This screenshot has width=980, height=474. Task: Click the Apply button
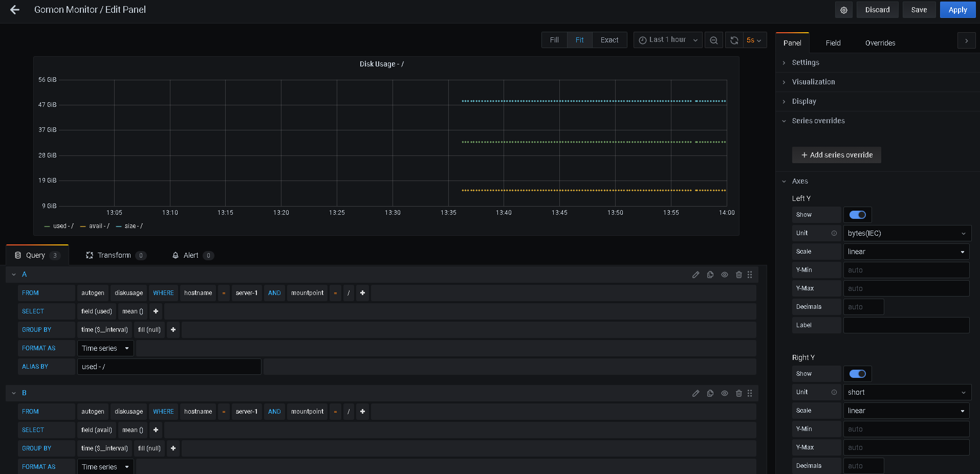click(957, 10)
